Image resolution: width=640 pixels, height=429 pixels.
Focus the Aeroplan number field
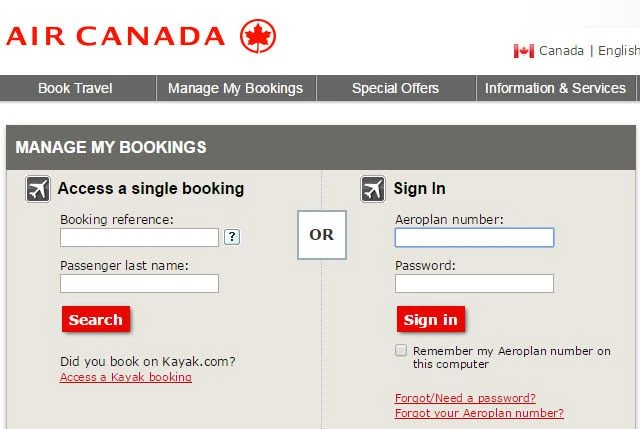point(474,237)
